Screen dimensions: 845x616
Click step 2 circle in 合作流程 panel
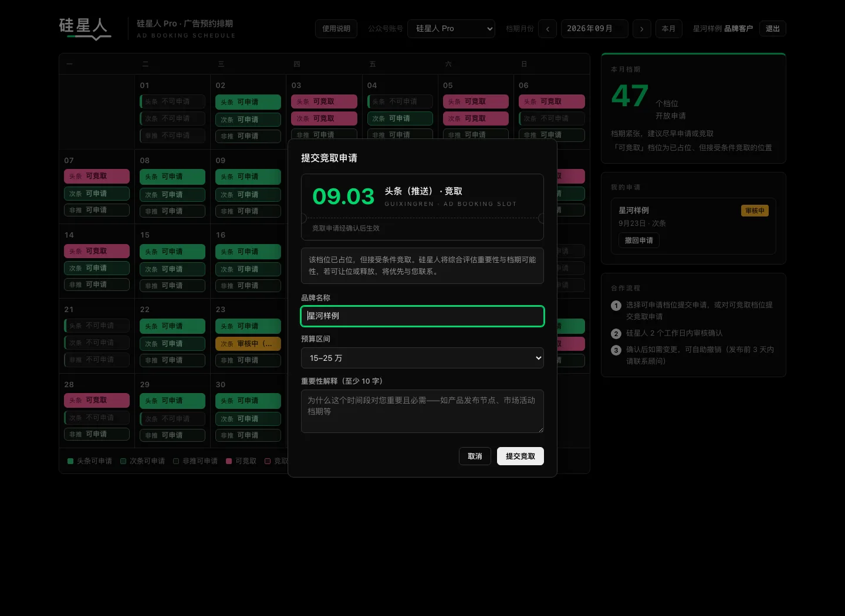tap(616, 334)
